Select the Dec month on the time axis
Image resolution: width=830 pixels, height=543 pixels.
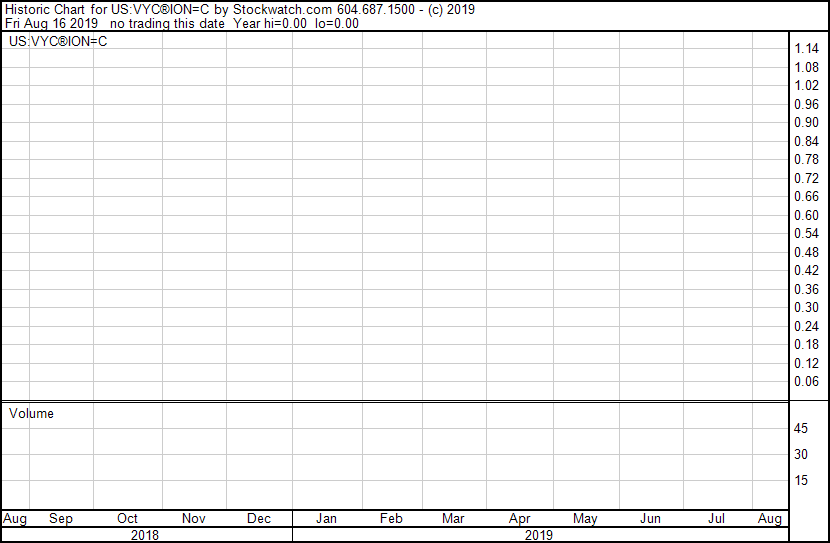pos(259,519)
